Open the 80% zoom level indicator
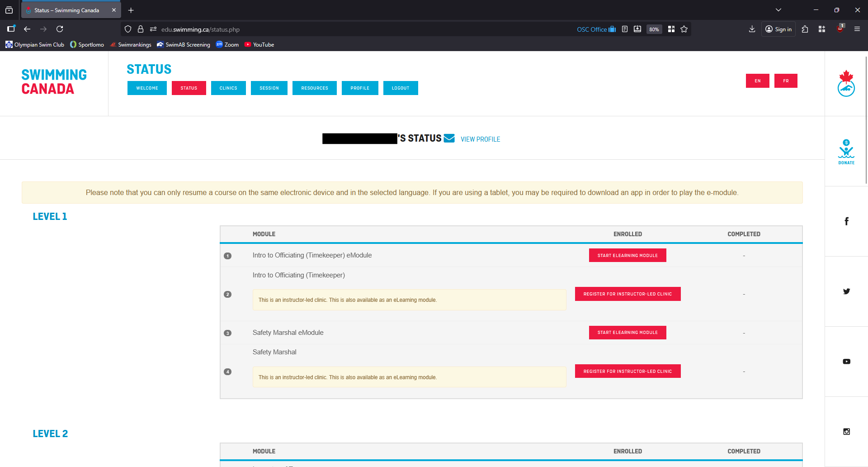Image resolution: width=868 pixels, height=467 pixels. [x=654, y=29]
